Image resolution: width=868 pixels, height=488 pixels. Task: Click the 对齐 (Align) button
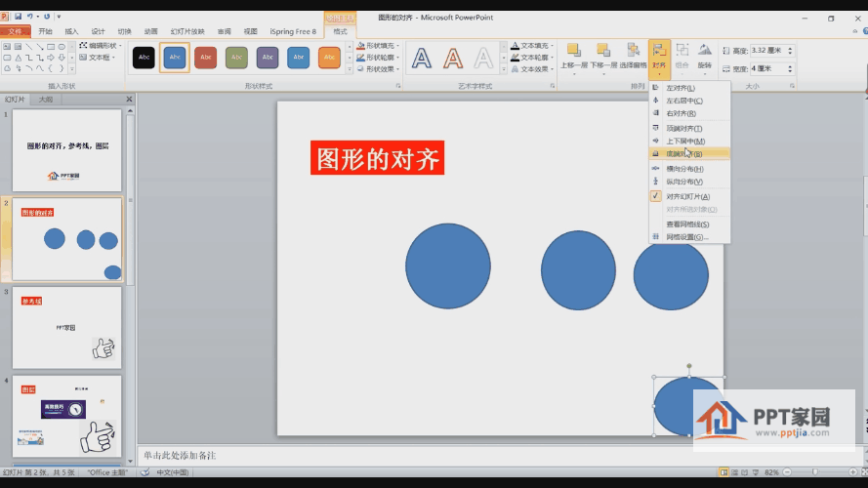659,59
